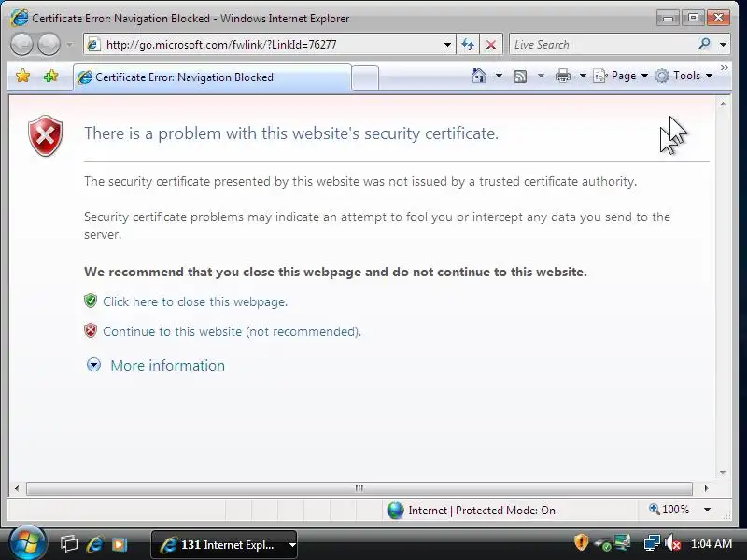Viewport: 747px width, 560px height.
Task: Expand the Home button dropdown arrow
Action: click(x=499, y=76)
